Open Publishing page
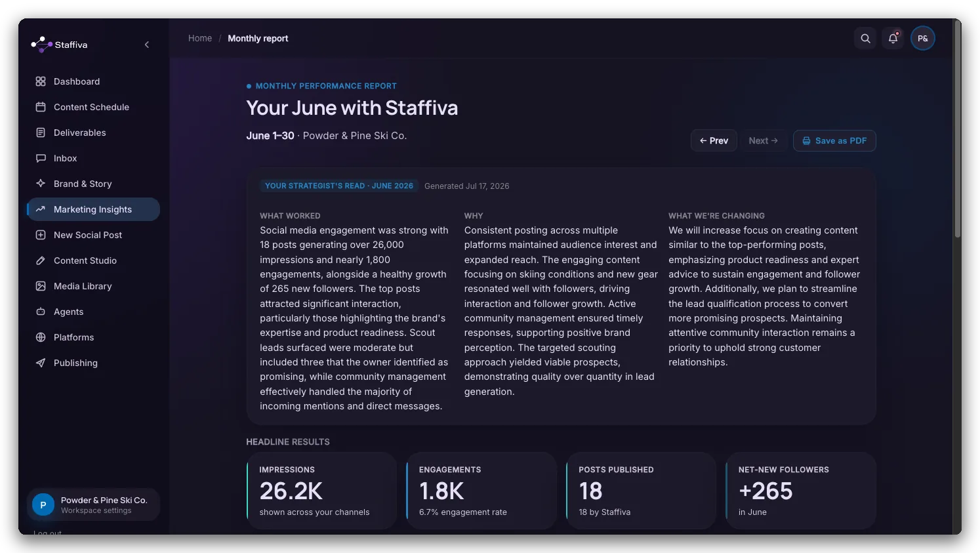The image size is (980, 553). point(93,363)
